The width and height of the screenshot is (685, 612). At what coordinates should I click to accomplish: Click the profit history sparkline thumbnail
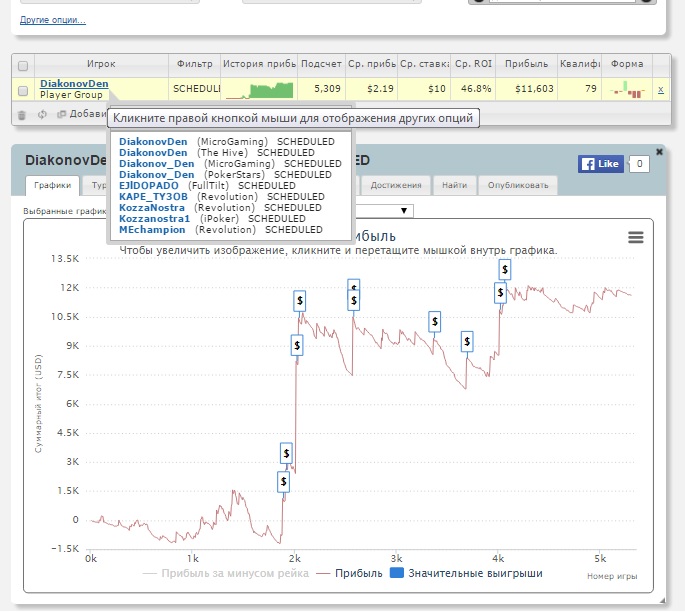point(259,90)
